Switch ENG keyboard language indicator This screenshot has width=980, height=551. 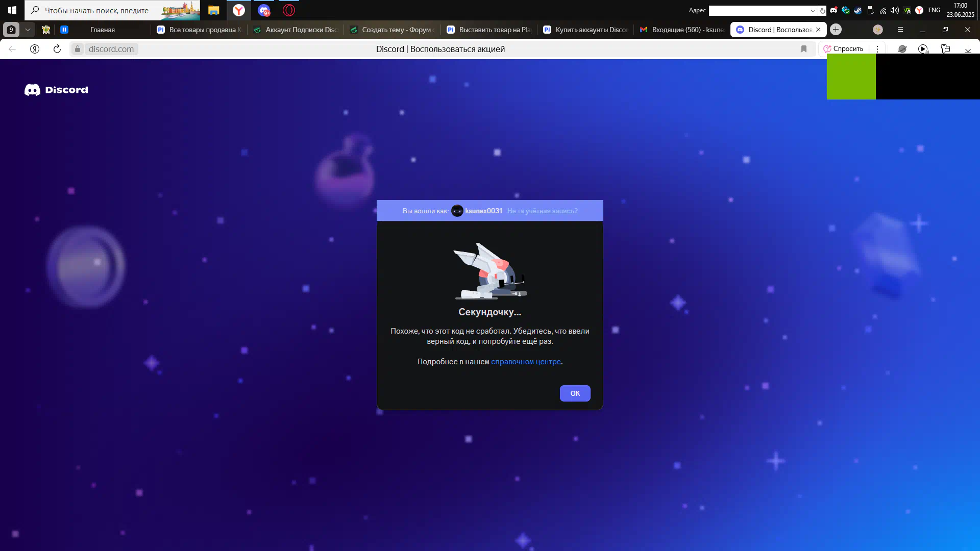pos(934,10)
